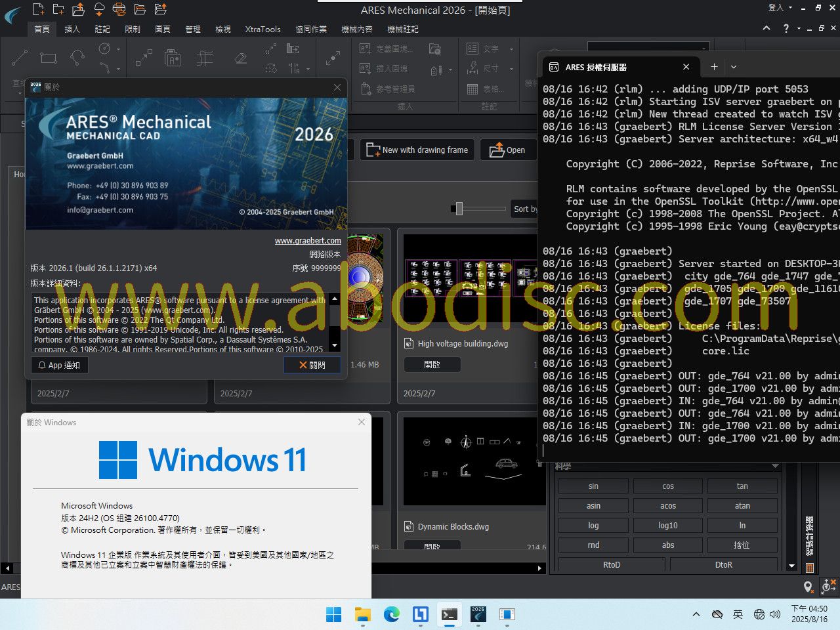The height and width of the screenshot is (630, 840).
Task: Adjust thumbnail size slider on start page
Action: click(459, 209)
